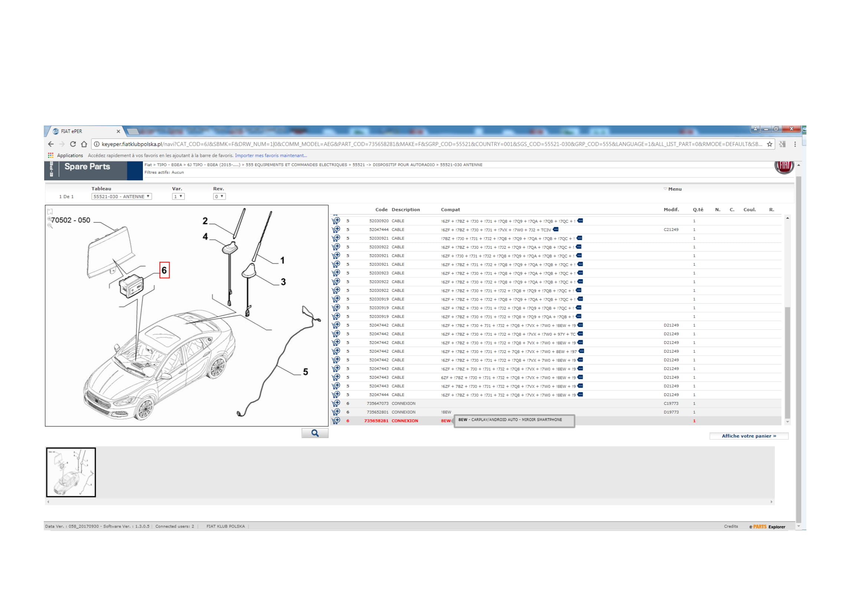
Task: Bookmark this page with star icon
Action: point(769,144)
